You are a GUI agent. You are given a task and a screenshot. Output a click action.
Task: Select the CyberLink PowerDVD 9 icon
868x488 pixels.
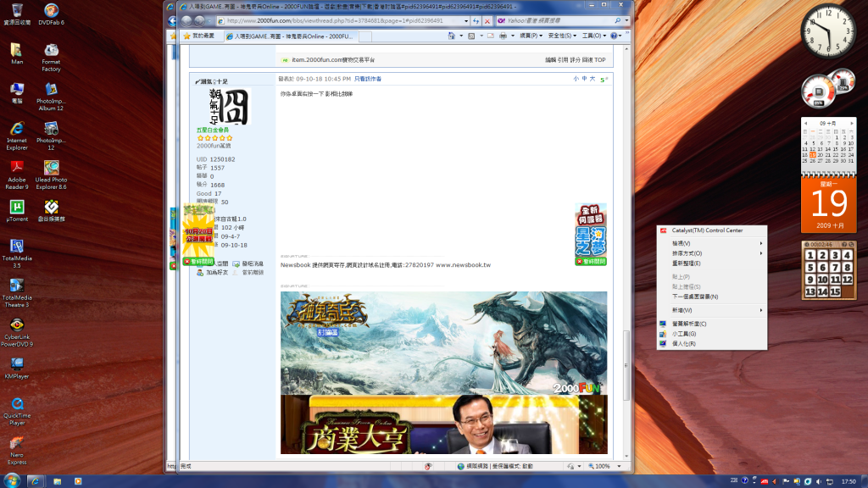[17, 332]
